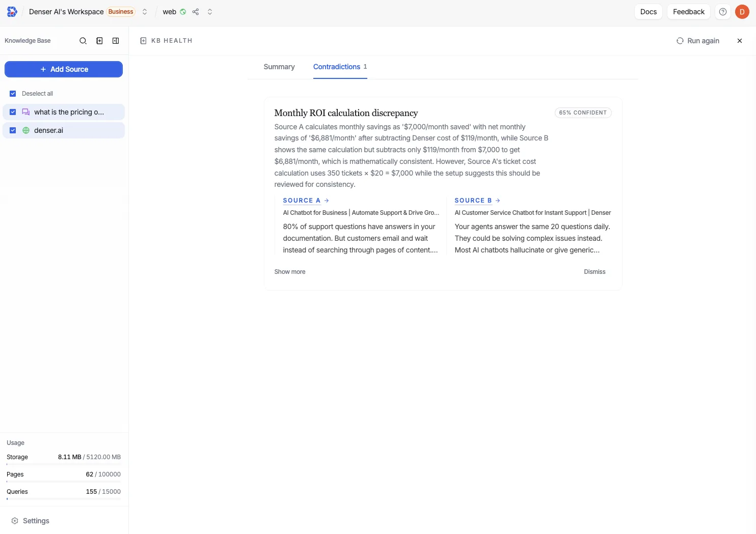The image size is (756, 534).
Task: Open the user avatar D menu
Action: [x=742, y=12]
